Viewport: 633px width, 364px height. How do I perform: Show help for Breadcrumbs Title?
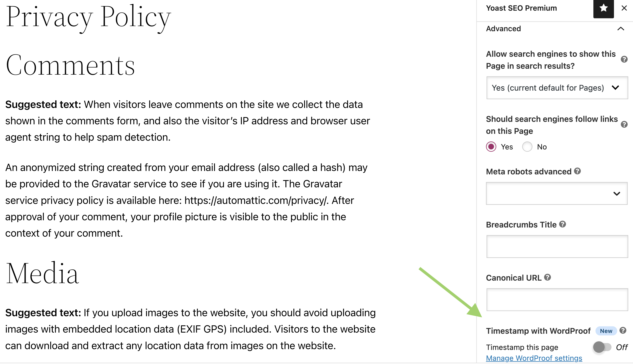[x=563, y=224]
